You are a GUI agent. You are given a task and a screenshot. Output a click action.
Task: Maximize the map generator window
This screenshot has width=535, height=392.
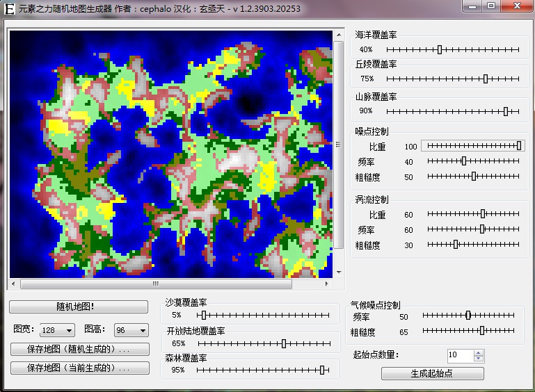click(x=491, y=6)
